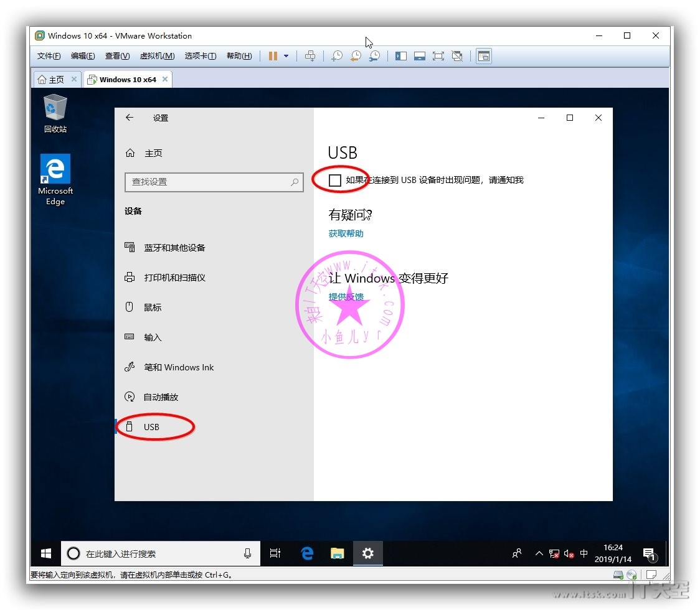Toggle the VMware library sidebar view icon

(401, 56)
